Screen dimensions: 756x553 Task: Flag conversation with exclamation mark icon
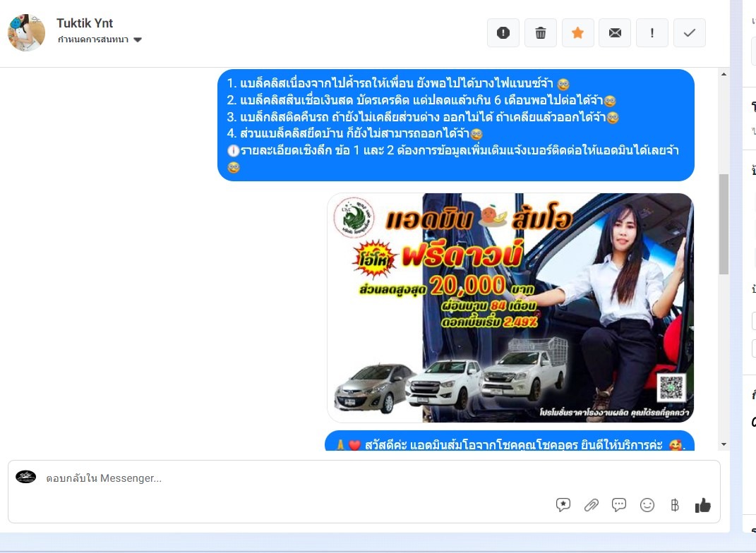[652, 32]
